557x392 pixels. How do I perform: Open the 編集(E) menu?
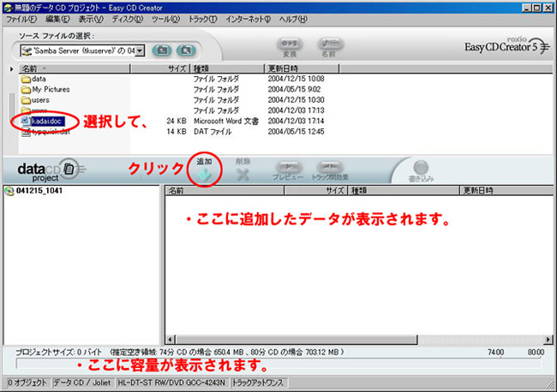click(x=57, y=19)
